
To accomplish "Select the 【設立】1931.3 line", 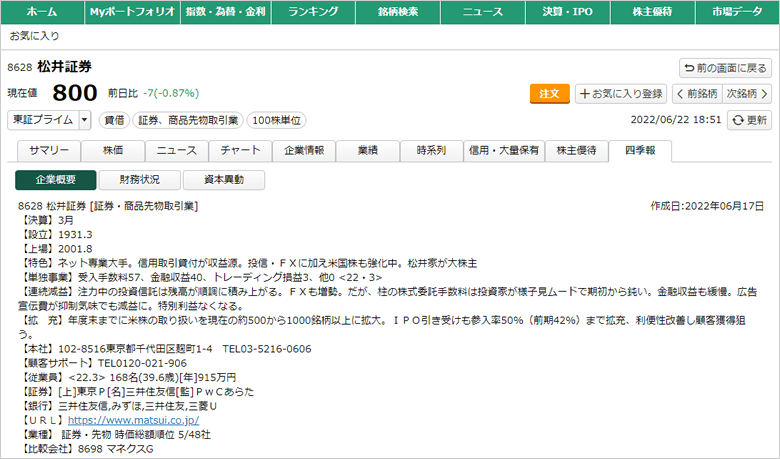I will click(55, 235).
